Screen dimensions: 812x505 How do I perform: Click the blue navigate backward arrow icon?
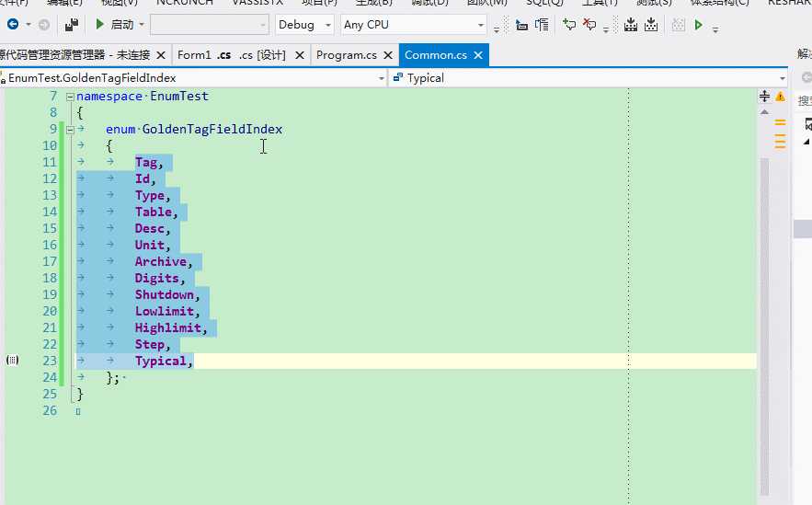click(x=13, y=24)
